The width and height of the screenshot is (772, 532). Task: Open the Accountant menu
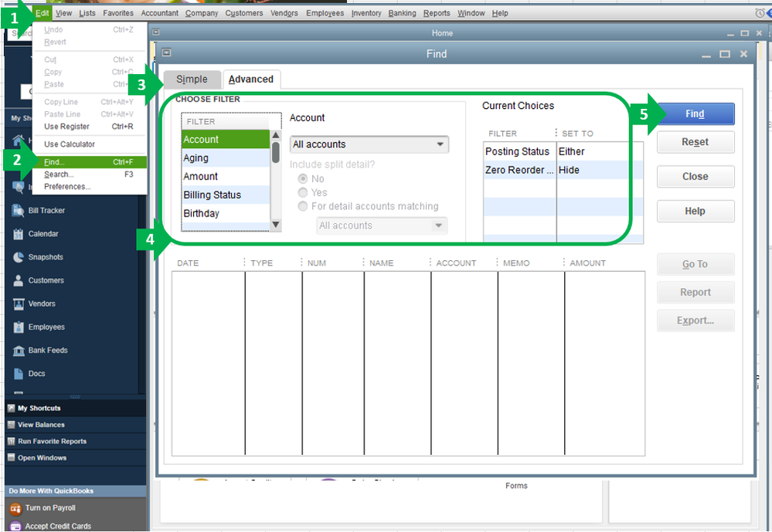159,13
